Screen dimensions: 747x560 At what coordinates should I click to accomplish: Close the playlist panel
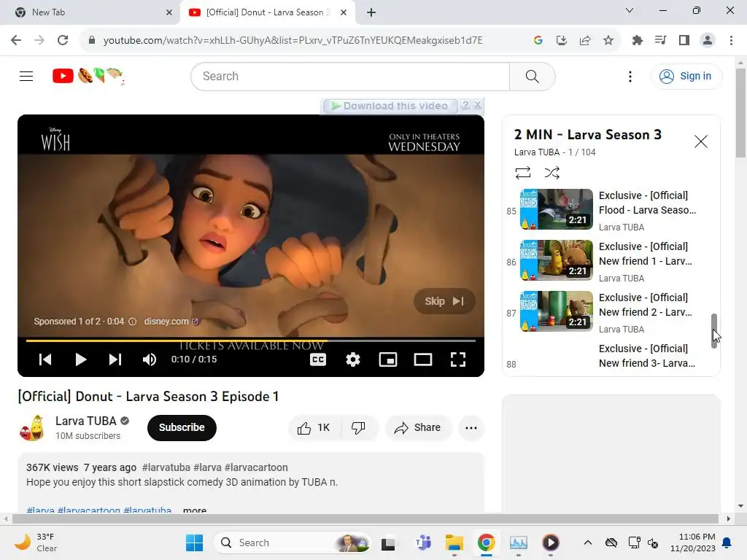700,141
